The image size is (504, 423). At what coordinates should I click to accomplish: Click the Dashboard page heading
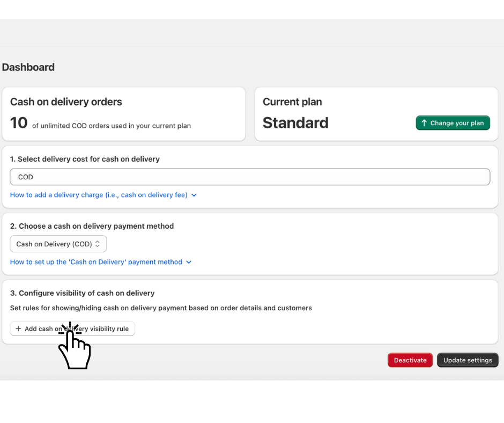coord(28,67)
